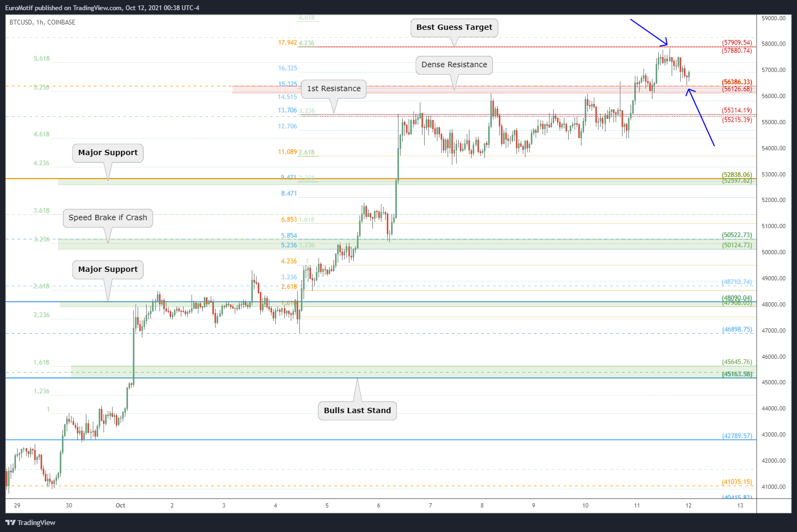Click the 6.853 orange Fibonacci label
Screen dimensions: 797x532
pyautogui.click(x=289, y=220)
